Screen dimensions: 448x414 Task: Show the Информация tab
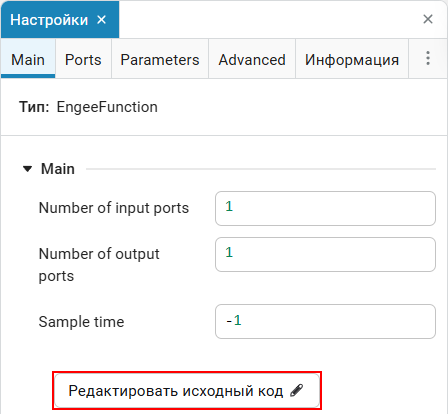point(352,60)
